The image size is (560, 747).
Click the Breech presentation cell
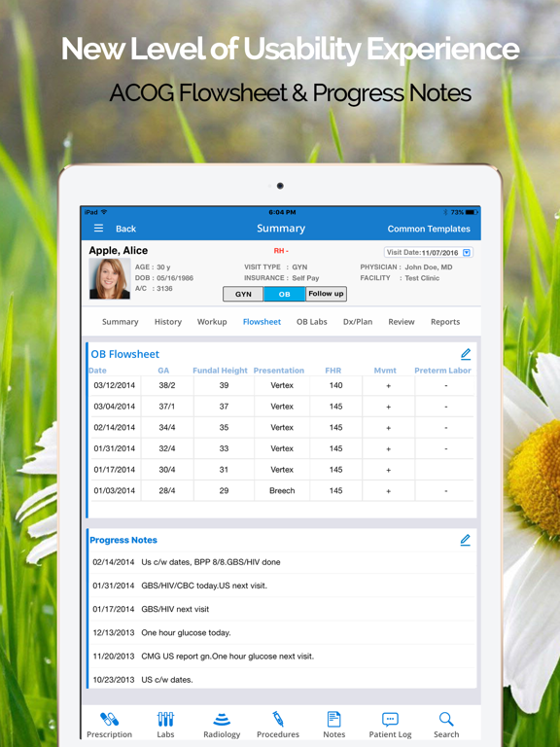[282, 490]
